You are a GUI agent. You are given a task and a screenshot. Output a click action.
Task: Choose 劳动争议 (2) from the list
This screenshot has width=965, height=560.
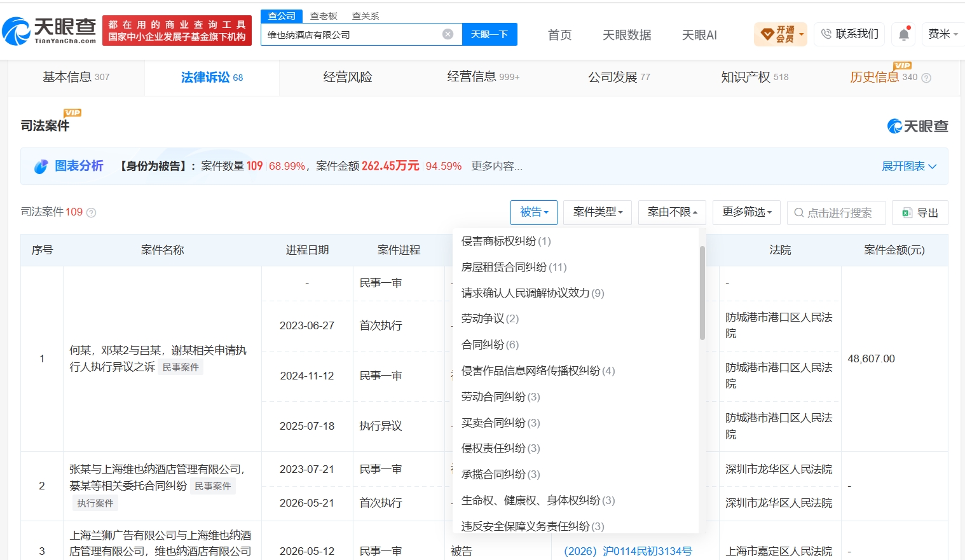490,318
